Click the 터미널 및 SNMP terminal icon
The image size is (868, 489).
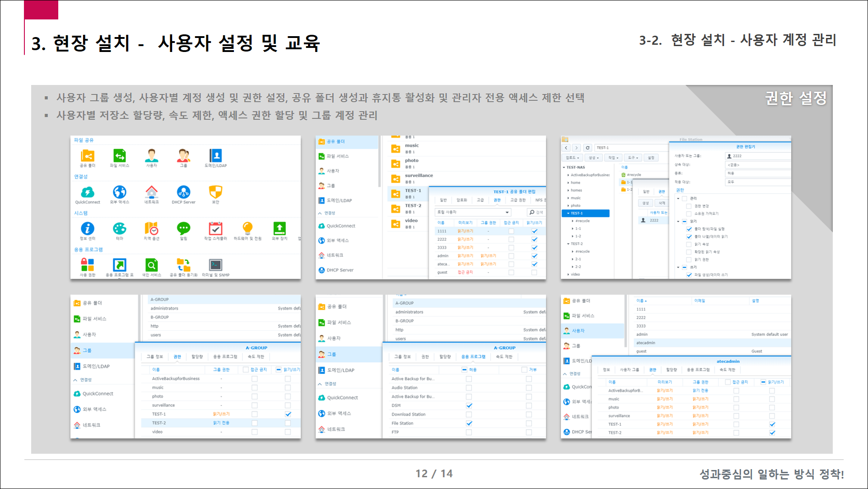[215, 265]
